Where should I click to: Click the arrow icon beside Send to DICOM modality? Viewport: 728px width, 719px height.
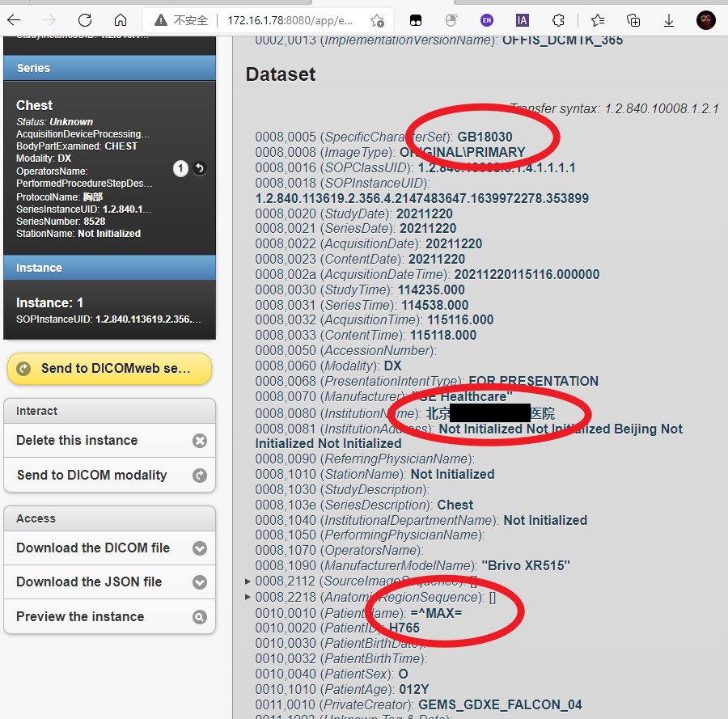200,476
